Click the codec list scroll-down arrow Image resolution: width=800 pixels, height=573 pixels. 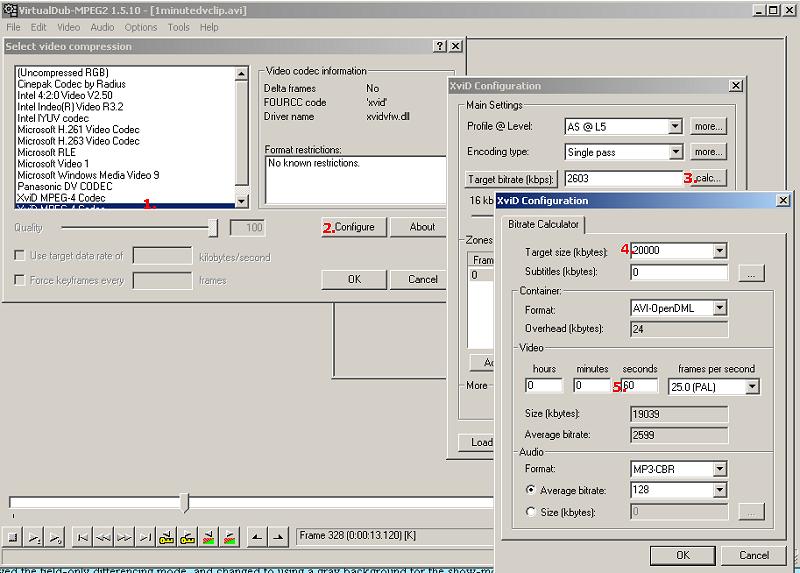coord(241,201)
